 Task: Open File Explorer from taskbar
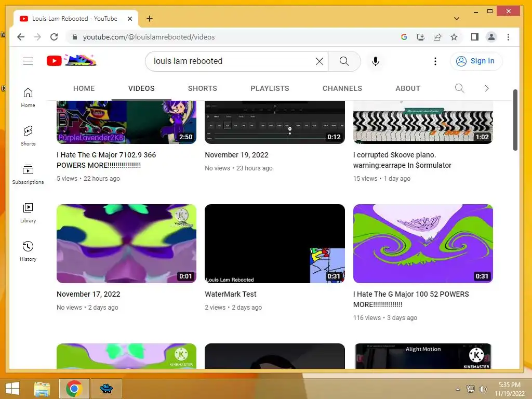(x=42, y=389)
